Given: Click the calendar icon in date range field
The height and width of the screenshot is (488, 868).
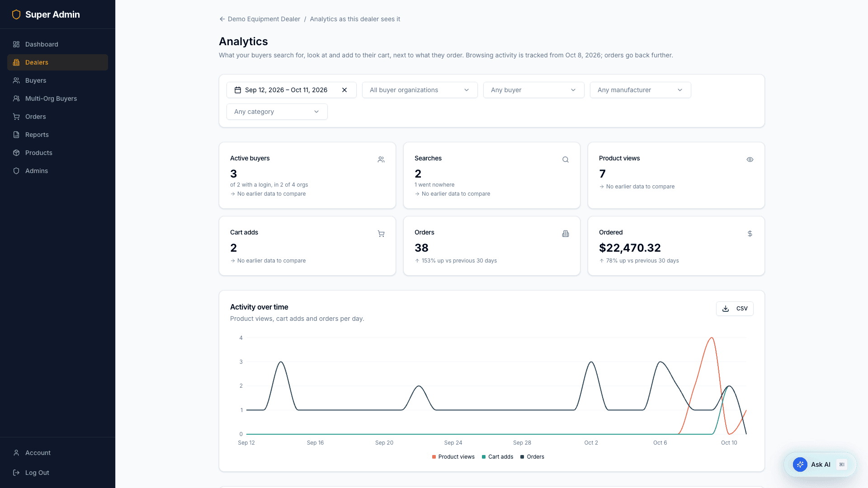Looking at the screenshot, I should click(x=238, y=90).
